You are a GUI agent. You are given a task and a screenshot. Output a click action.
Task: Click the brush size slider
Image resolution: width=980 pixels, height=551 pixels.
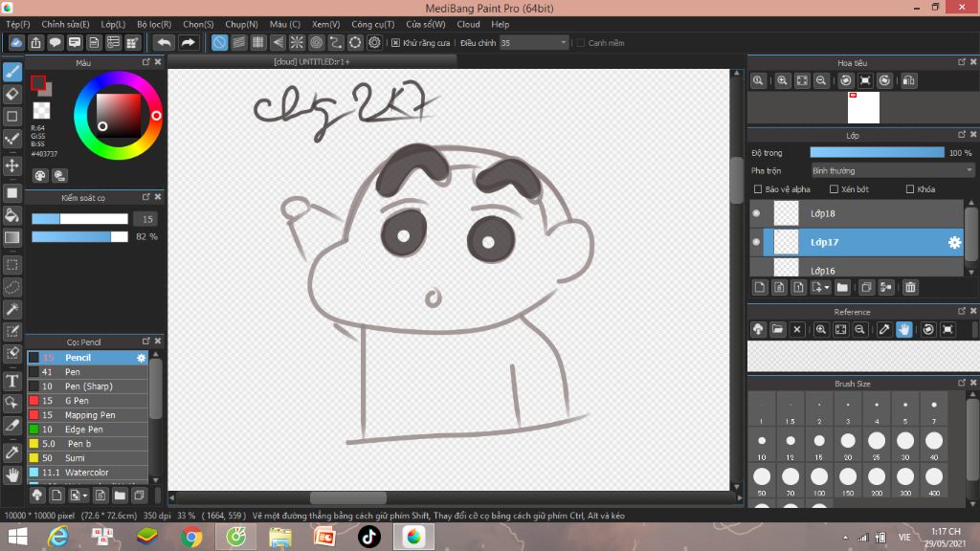tap(80, 219)
